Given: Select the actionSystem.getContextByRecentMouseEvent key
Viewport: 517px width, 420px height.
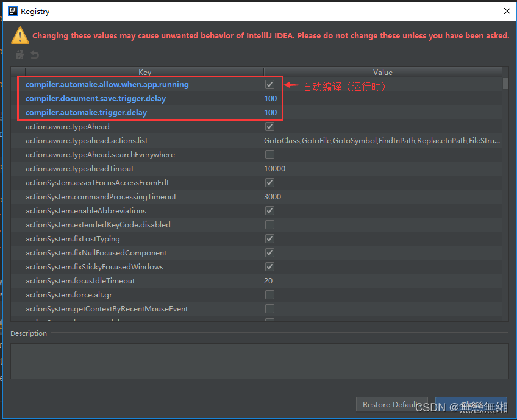Looking at the screenshot, I should coord(107,309).
